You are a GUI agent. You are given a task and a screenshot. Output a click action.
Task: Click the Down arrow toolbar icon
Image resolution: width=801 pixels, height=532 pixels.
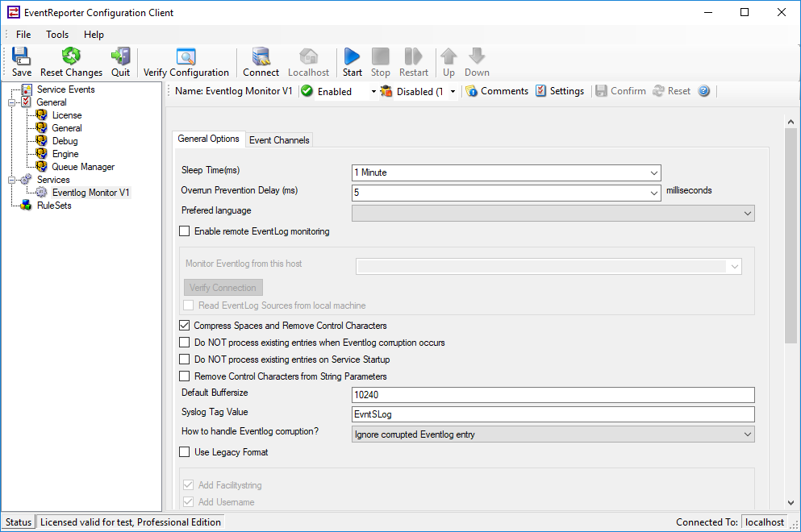(x=477, y=56)
